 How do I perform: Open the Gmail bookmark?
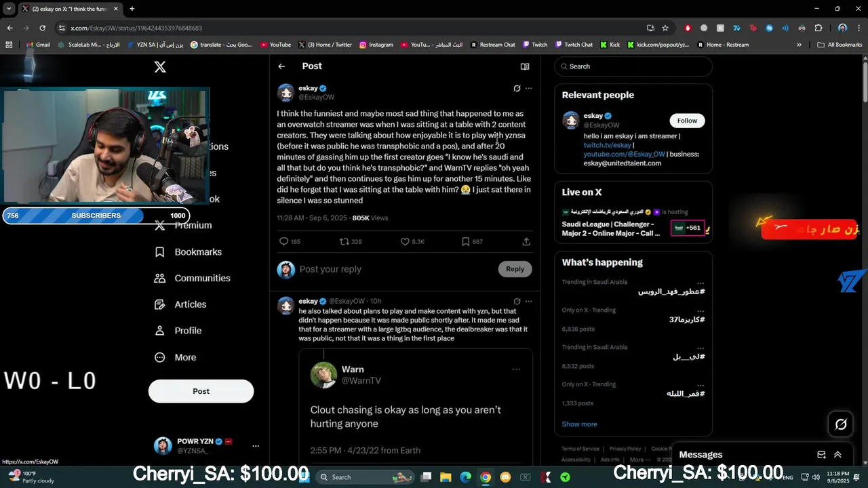point(37,45)
